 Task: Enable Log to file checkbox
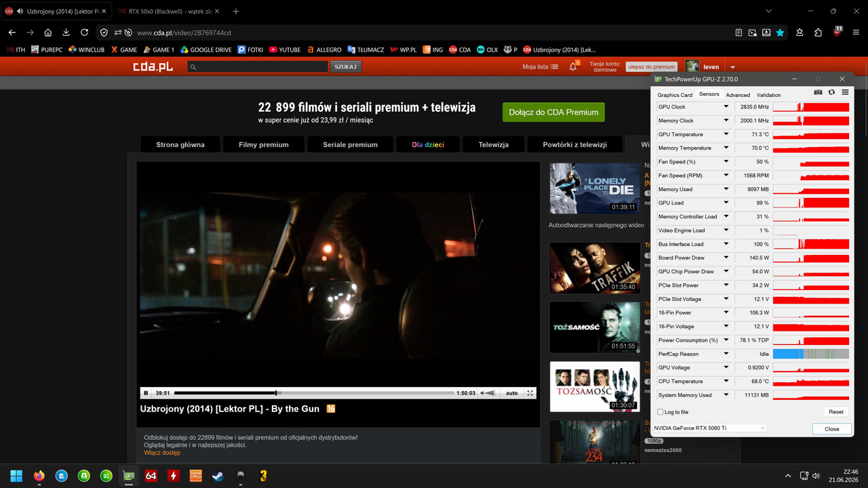point(660,412)
